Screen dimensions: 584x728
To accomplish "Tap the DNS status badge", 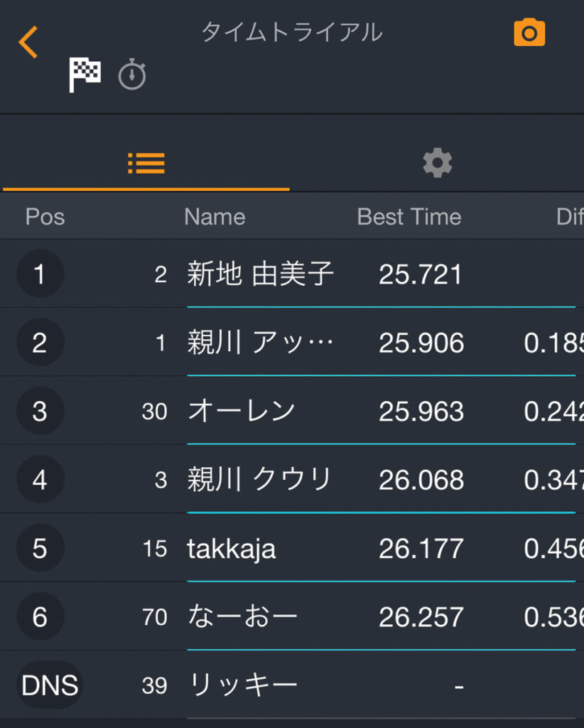I will tap(50, 685).
